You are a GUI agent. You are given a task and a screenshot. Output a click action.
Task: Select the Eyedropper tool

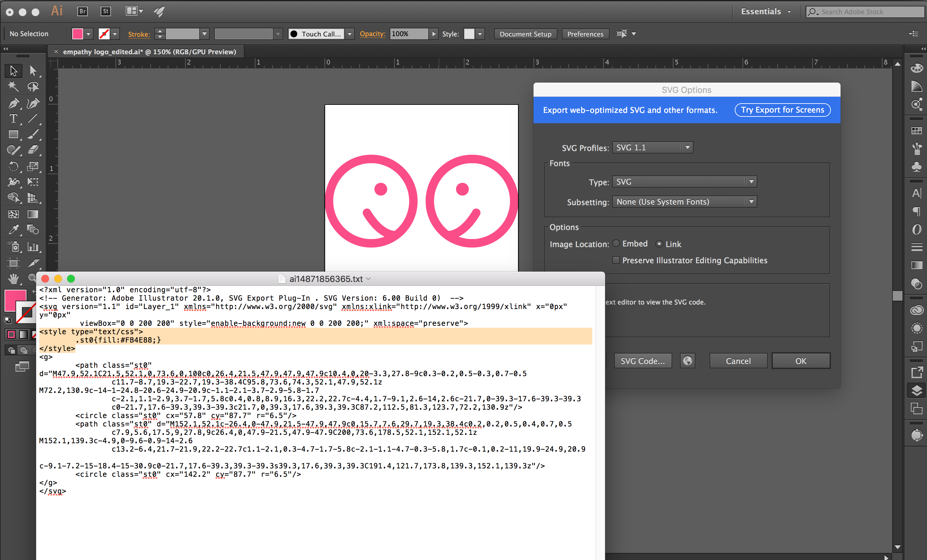tap(14, 230)
